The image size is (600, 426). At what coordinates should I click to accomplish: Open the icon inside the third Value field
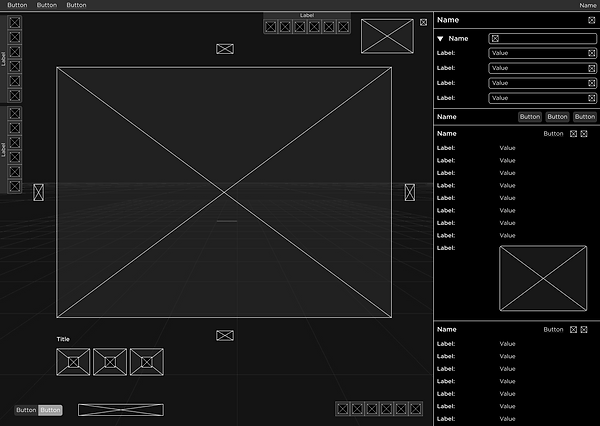point(592,83)
